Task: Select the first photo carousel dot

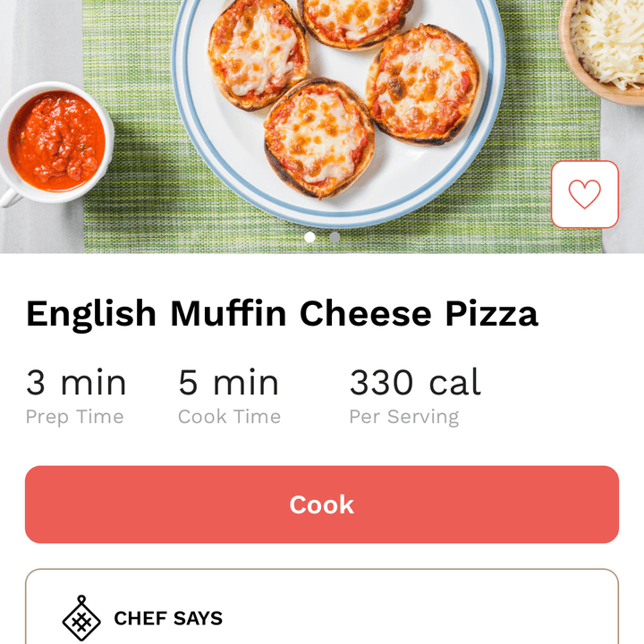Action: tap(309, 237)
